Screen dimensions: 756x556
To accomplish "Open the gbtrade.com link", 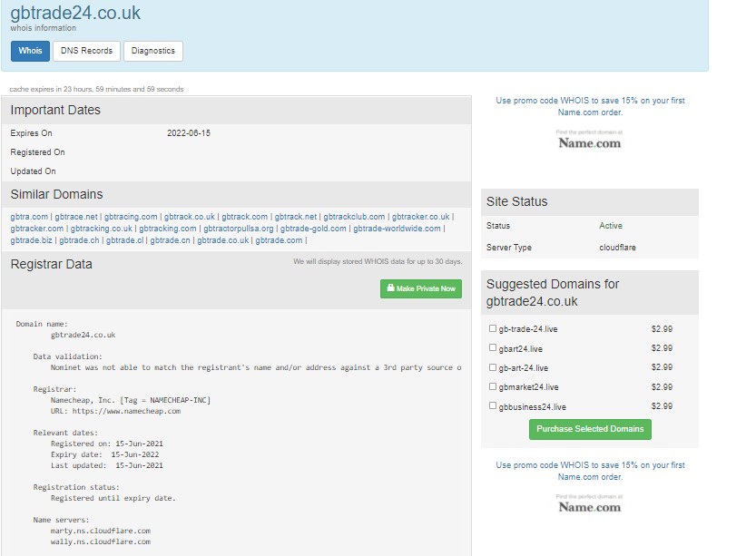I will (279, 240).
